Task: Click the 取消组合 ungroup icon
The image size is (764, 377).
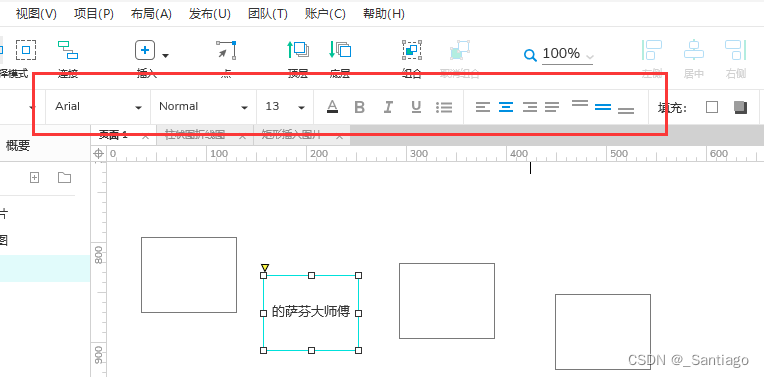Action: pos(459,50)
